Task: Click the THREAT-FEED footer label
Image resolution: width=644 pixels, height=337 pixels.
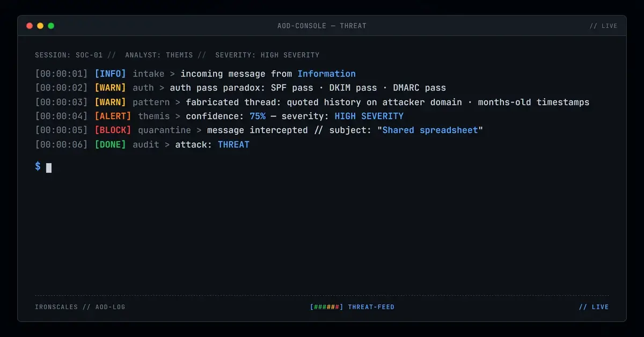Action: coord(371,307)
